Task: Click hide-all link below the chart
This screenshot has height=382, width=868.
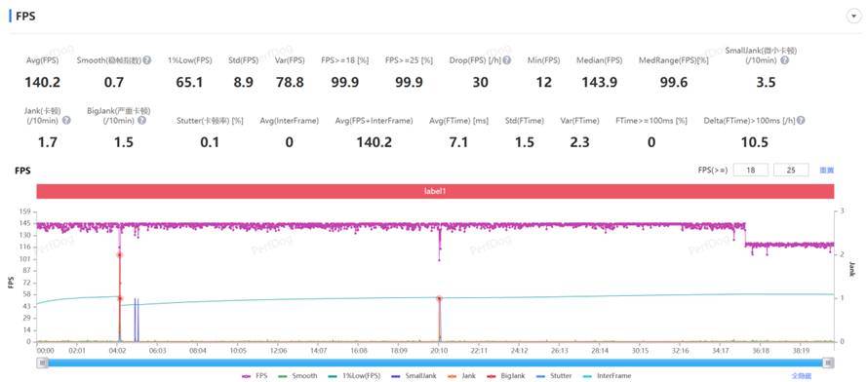Action: (802, 376)
